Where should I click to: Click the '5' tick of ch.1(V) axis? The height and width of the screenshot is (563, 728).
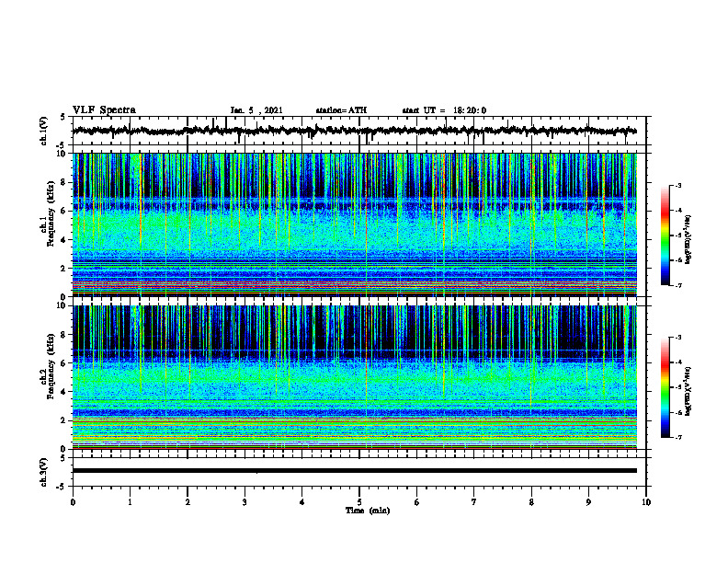click(63, 118)
